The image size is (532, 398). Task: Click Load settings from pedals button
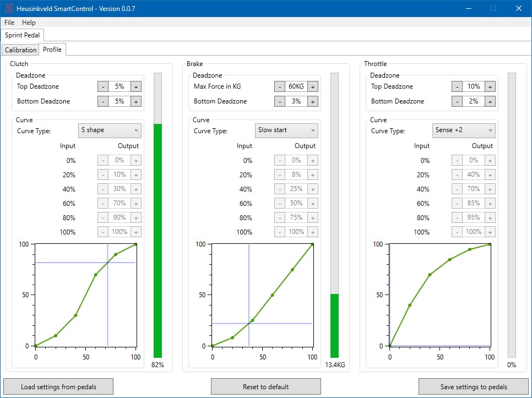pos(58,386)
